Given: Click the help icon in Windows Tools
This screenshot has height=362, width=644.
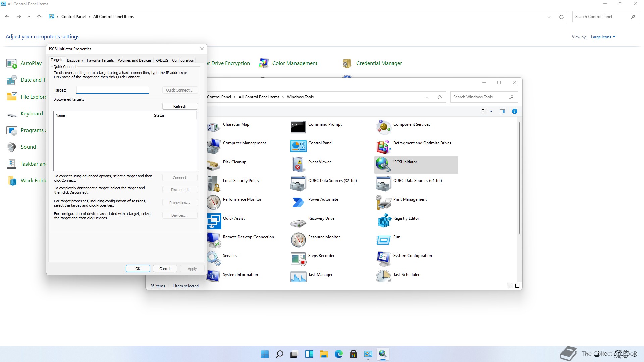Looking at the screenshot, I should click(x=514, y=111).
